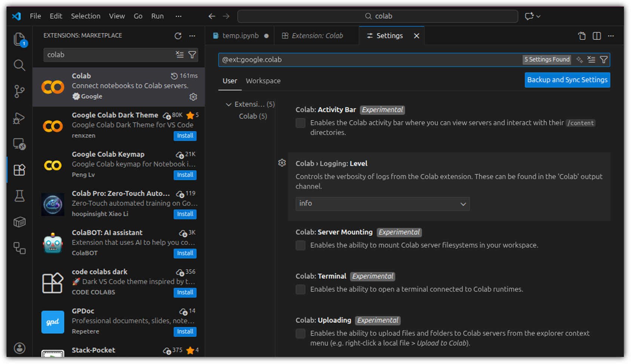Open manage gear for Colab extension
This screenshot has height=364, width=631.
click(x=193, y=97)
